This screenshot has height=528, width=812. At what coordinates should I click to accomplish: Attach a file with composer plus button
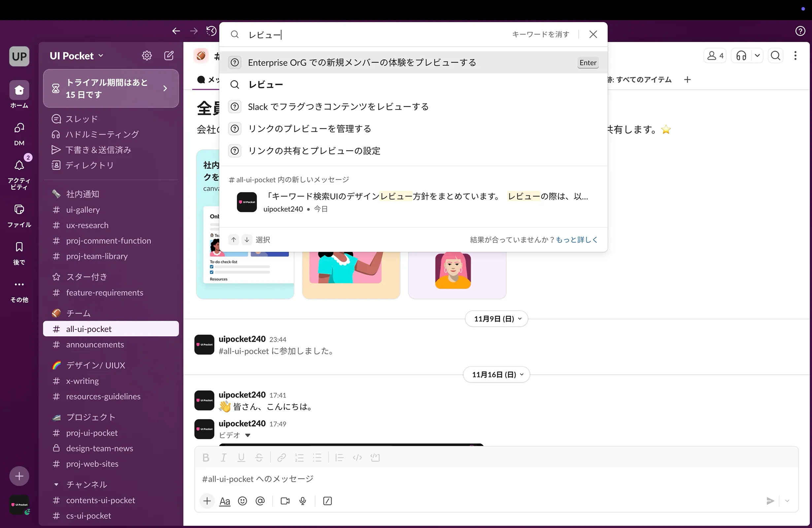pos(207,501)
